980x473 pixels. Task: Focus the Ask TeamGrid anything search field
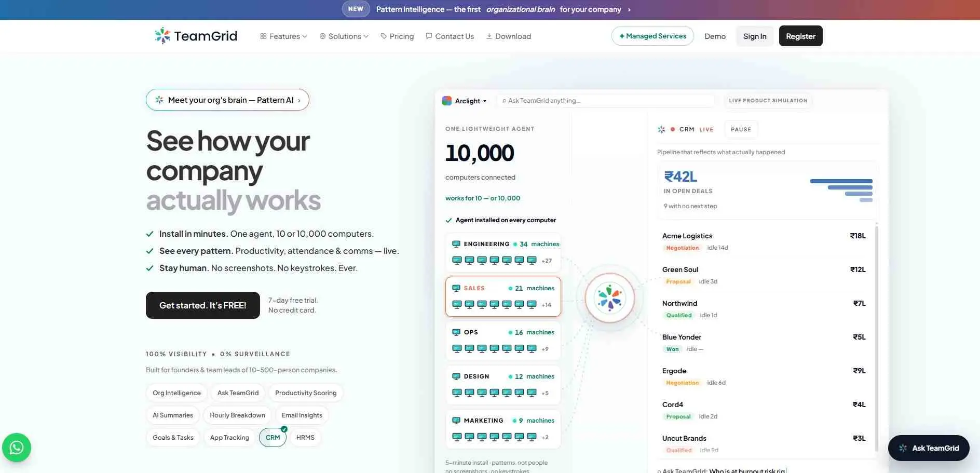pyautogui.click(x=606, y=101)
